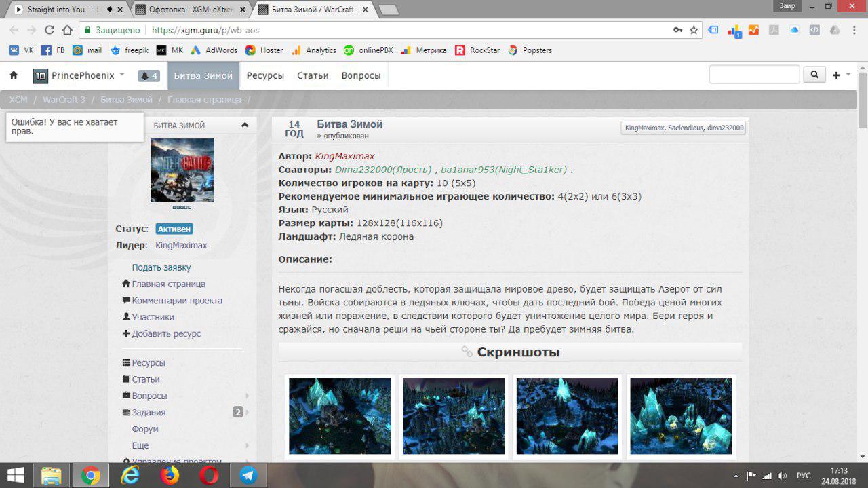Open the VK bookmark
Image resolution: width=868 pixels, height=488 pixels.
[21, 50]
